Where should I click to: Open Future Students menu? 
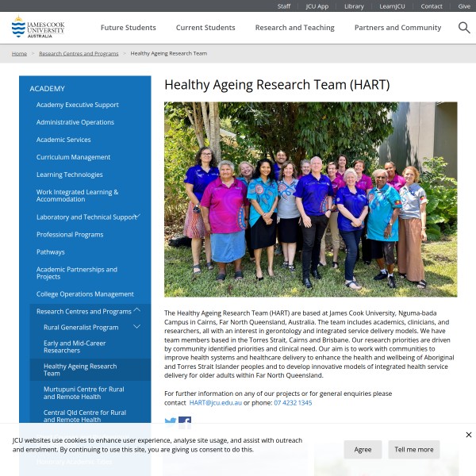[128, 28]
